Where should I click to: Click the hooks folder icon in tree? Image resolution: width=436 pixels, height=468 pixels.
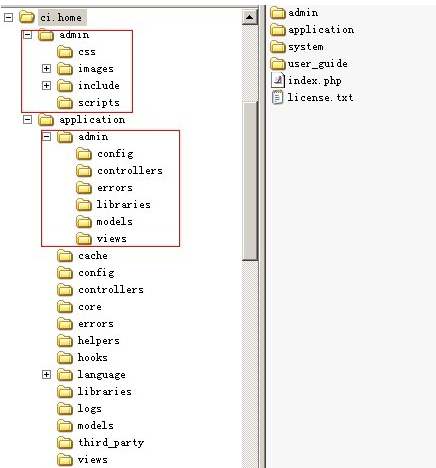pyautogui.click(x=65, y=358)
